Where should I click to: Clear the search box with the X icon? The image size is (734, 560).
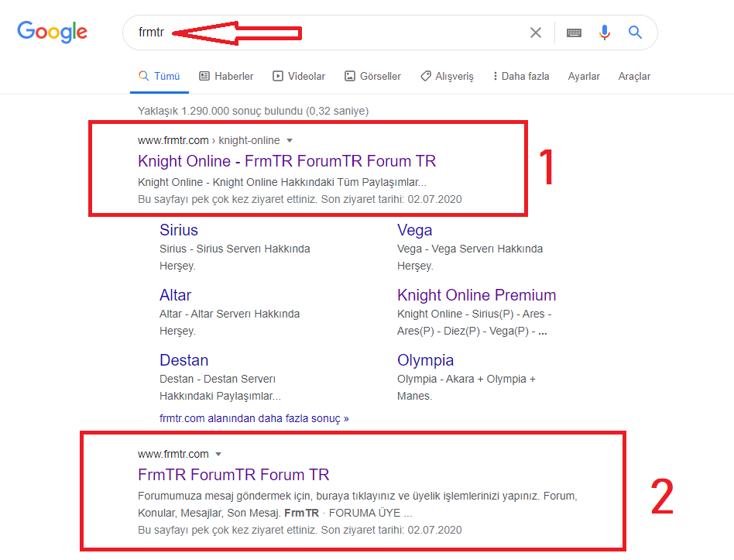tap(536, 33)
